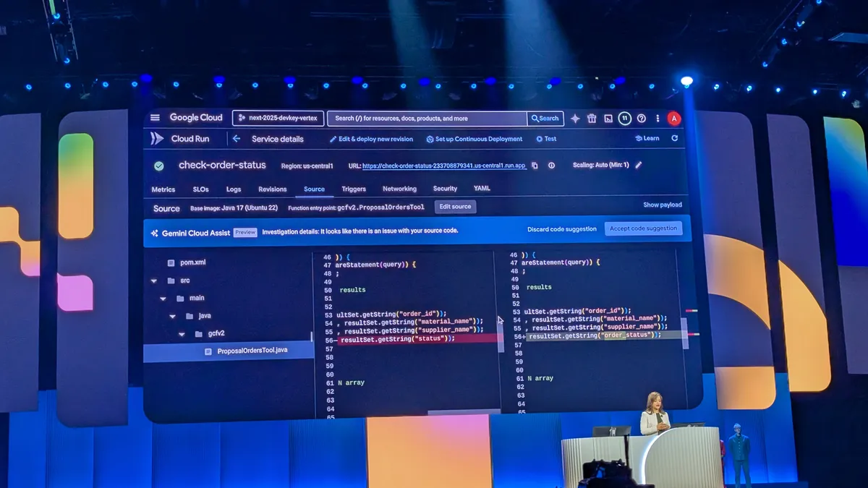This screenshot has width=868, height=488.
Task: Click the ProposalOrdersTool.java file icon
Action: 208,351
